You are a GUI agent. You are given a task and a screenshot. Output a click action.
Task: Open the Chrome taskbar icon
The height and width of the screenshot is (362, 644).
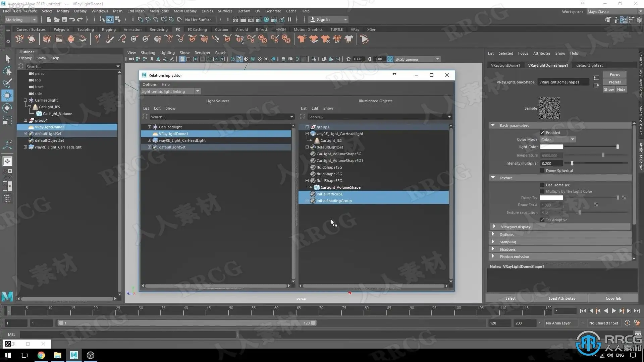click(x=41, y=355)
